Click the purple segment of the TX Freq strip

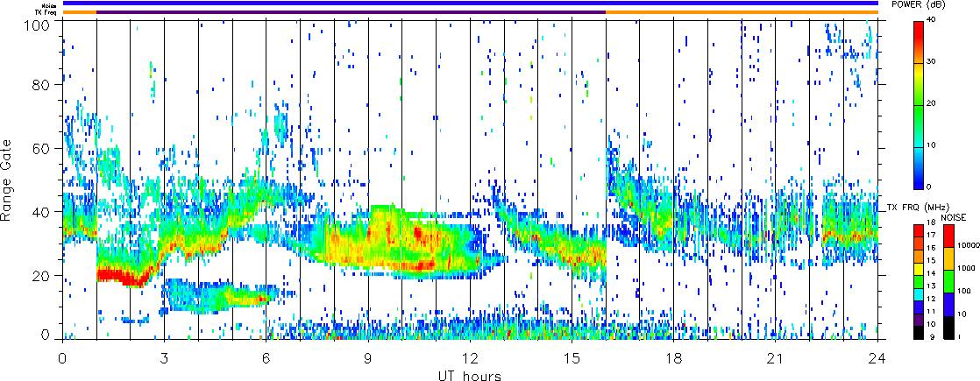tap(352, 12)
